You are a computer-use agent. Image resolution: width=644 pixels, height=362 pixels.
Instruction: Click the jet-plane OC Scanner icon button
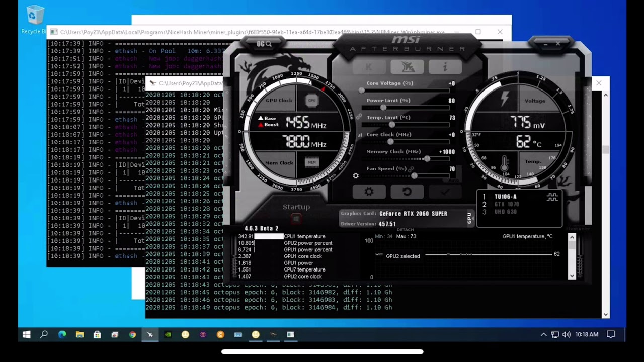[x=407, y=66]
